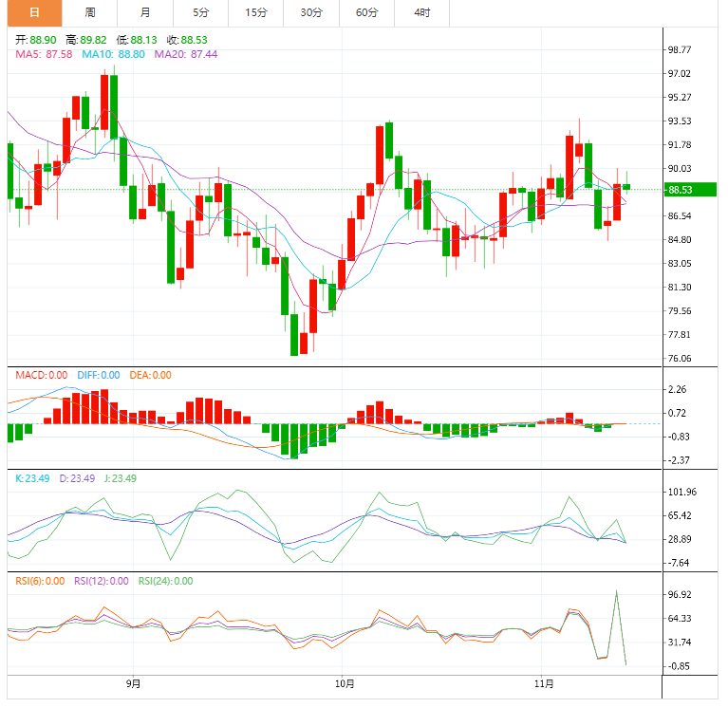This screenshot has width=728, height=708.
Task: Click the MA20: 87.44 label
Action: point(186,54)
